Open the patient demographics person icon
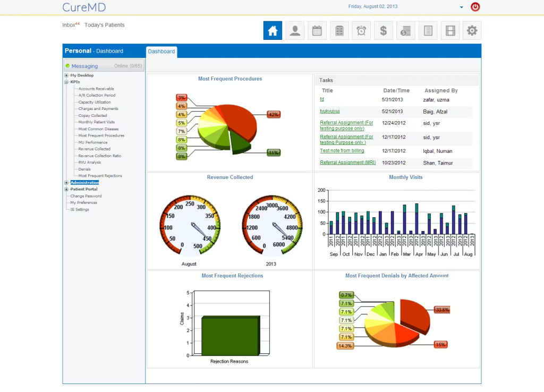Viewport: 544px width, 392px height. (x=295, y=30)
